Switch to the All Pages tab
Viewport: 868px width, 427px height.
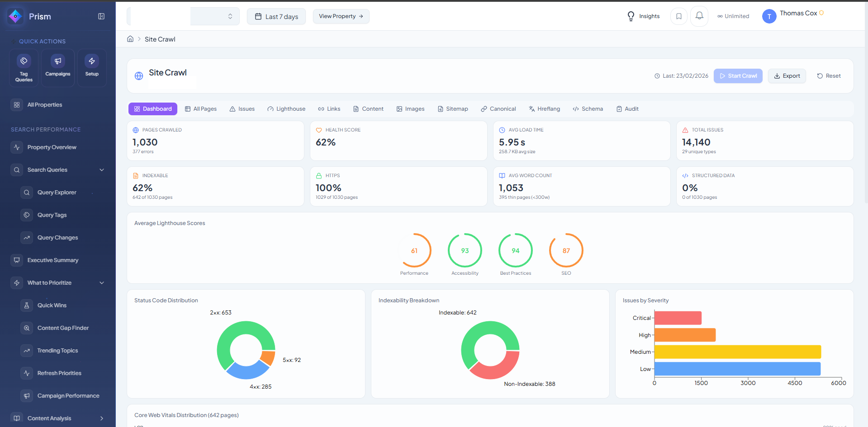click(201, 109)
